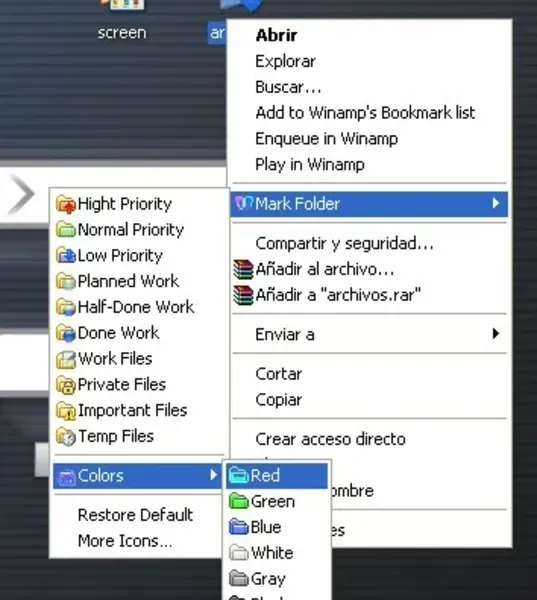
Task: Click the 'Mark Folder' label text
Action: (x=297, y=204)
